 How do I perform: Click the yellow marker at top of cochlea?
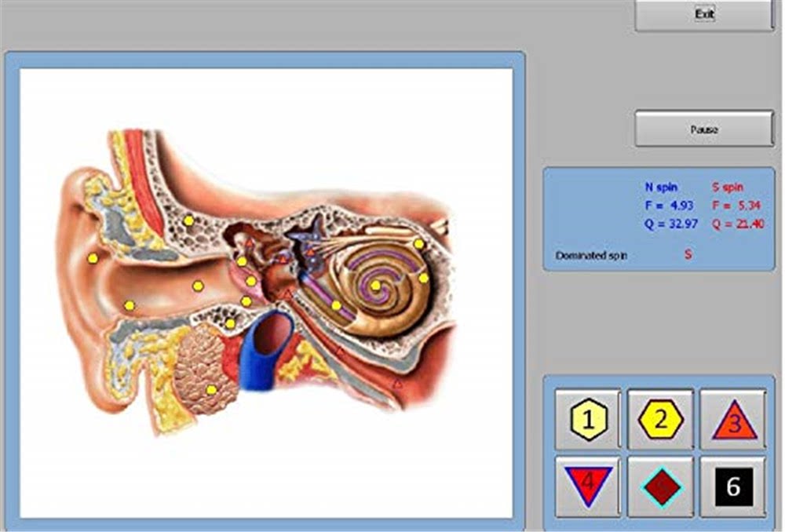[x=418, y=244]
